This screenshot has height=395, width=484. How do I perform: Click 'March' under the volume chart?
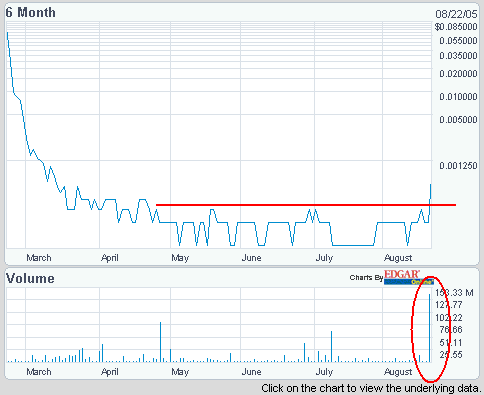point(39,372)
